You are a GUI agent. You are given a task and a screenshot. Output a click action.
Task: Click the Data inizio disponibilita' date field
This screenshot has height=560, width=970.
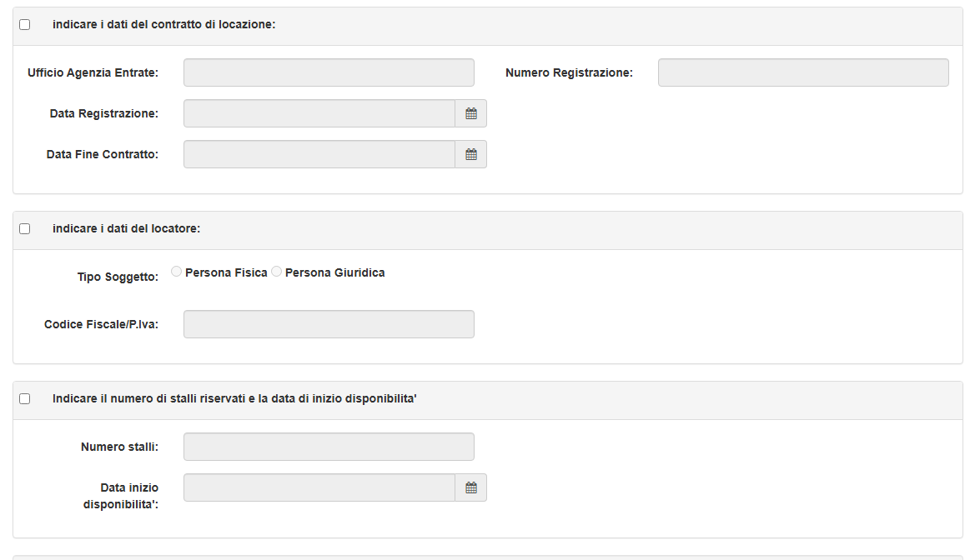pos(319,487)
